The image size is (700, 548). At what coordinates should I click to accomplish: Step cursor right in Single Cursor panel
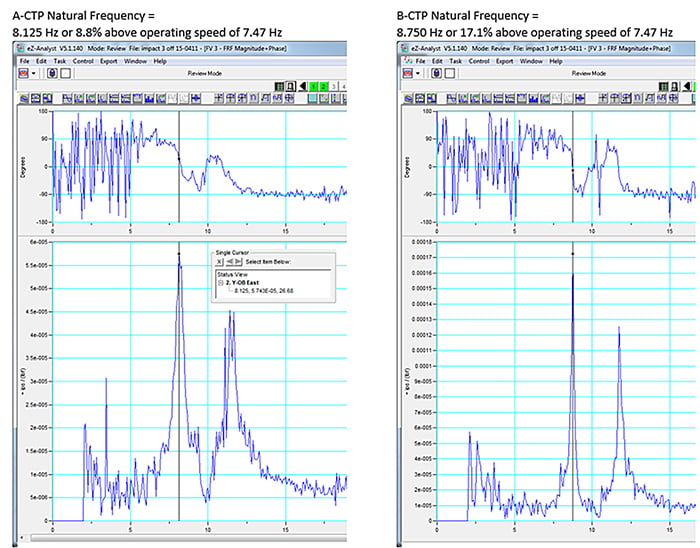point(238,262)
